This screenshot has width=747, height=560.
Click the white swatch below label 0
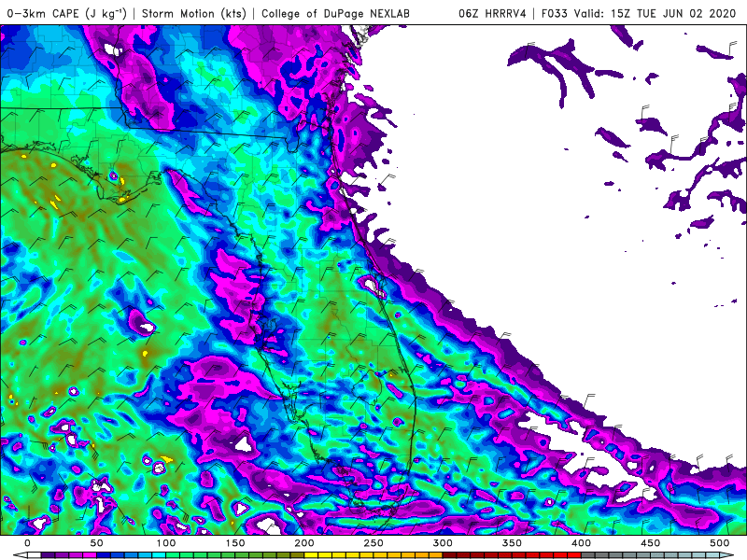click(x=35, y=555)
